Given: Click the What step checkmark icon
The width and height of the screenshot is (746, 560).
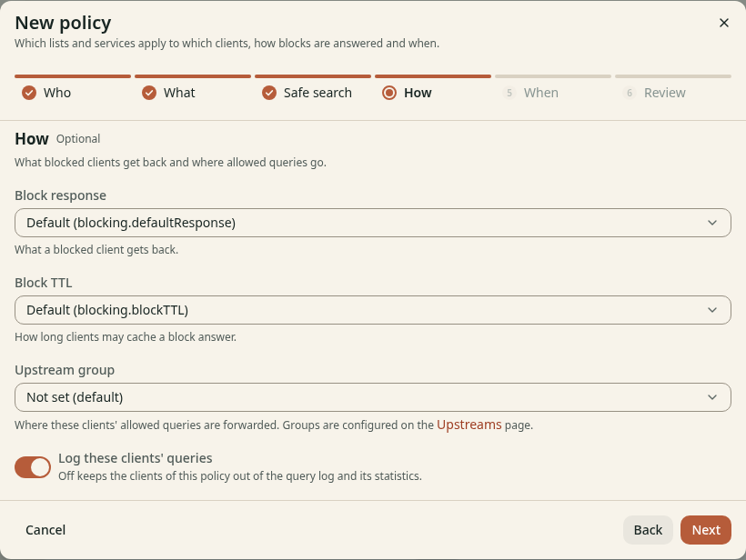Looking at the screenshot, I should coord(149,93).
